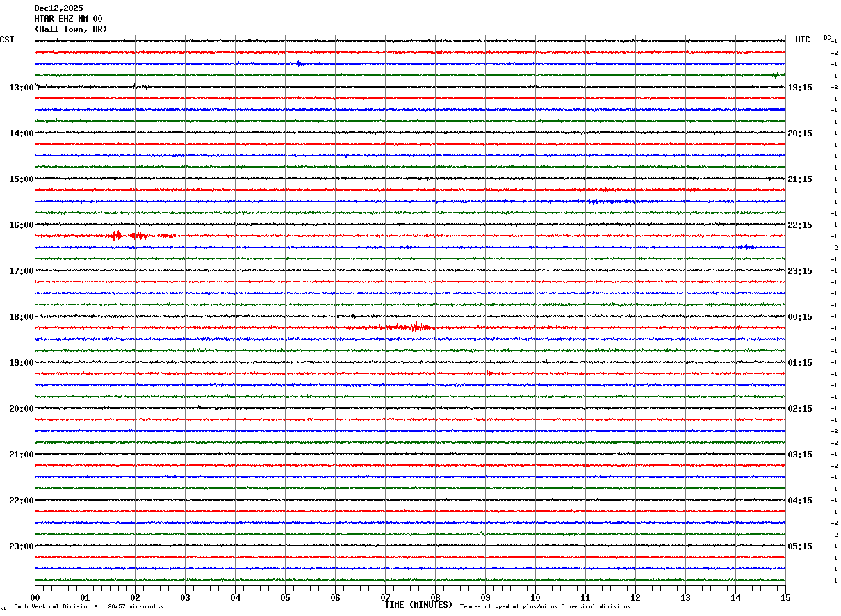Select the 19:00 CST time label
The image size is (841, 616).
click(22, 363)
